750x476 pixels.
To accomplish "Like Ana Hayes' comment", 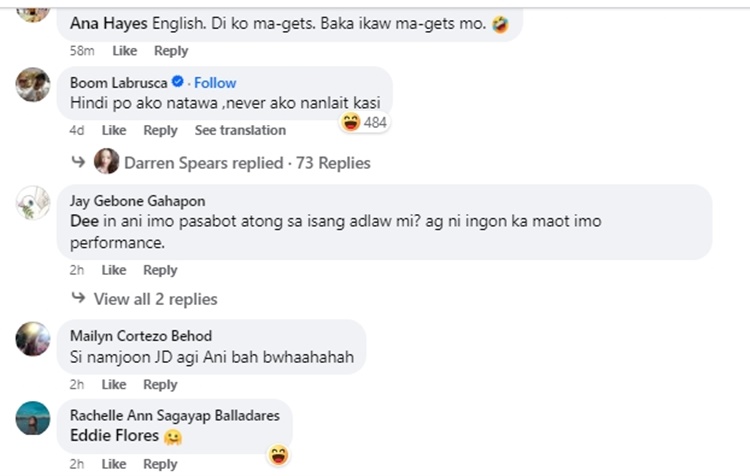I will 124,51.
